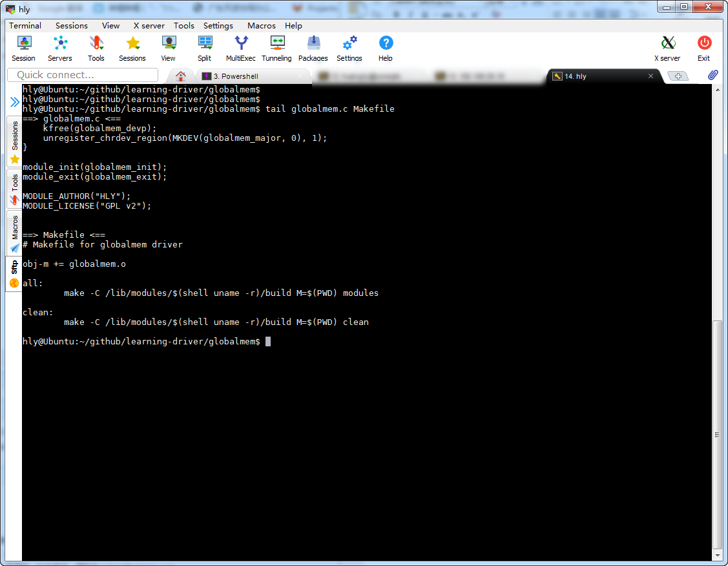Image resolution: width=728 pixels, height=566 pixels.
Task: Open the Tools toolbar icon
Action: pos(96,48)
